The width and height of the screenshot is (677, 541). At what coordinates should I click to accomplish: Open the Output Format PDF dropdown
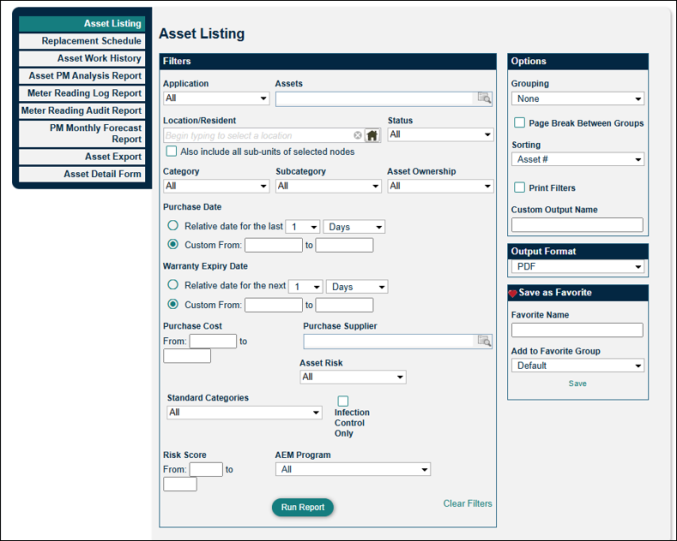[x=578, y=266]
